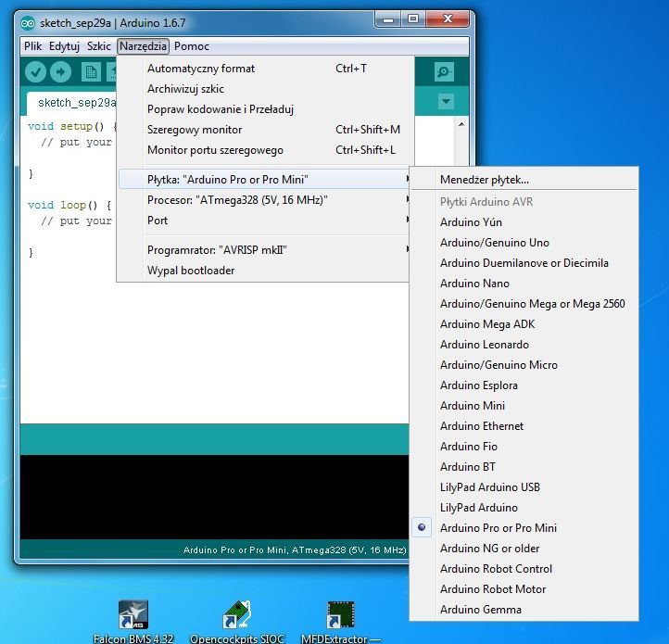Screen dimensions: 669x644
Task: Choose Arduino Nano from board list
Action: pos(474,284)
